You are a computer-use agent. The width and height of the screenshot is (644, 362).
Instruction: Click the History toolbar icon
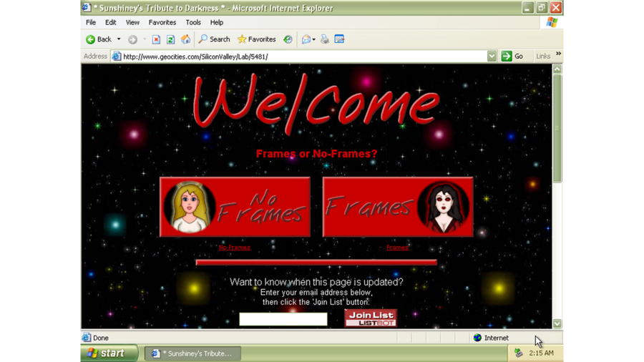[288, 39]
